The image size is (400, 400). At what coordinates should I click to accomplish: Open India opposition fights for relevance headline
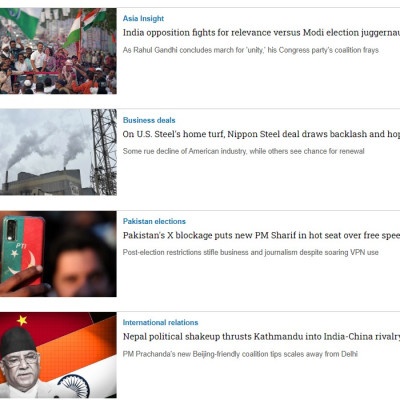261,33
